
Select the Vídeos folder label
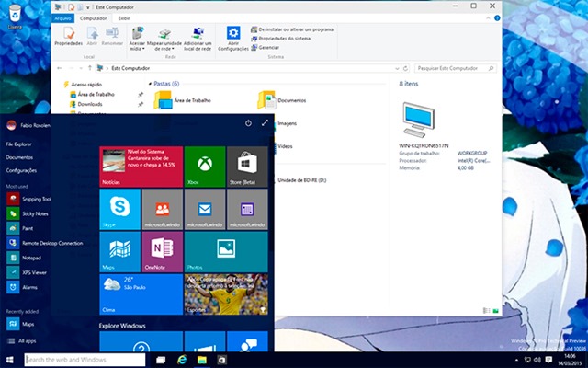pos(285,146)
